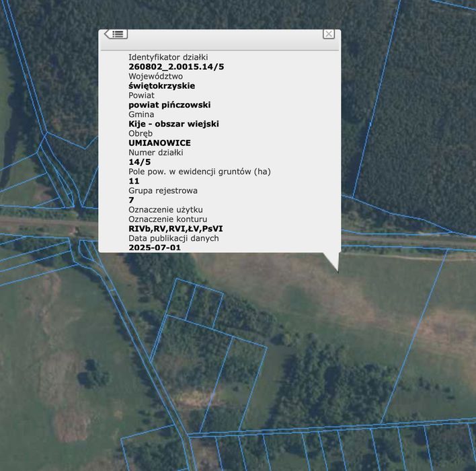Close the parcel information popup
The height and width of the screenshot is (471, 476).
[x=329, y=34]
